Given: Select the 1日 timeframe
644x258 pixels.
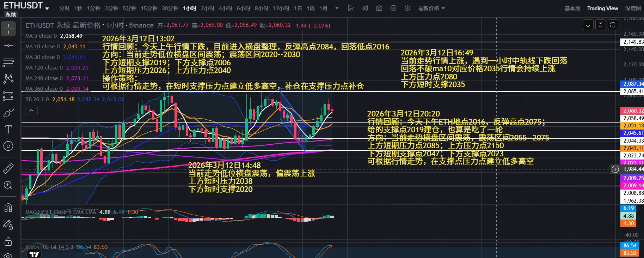Looking at the screenshot, I should point(298,8).
